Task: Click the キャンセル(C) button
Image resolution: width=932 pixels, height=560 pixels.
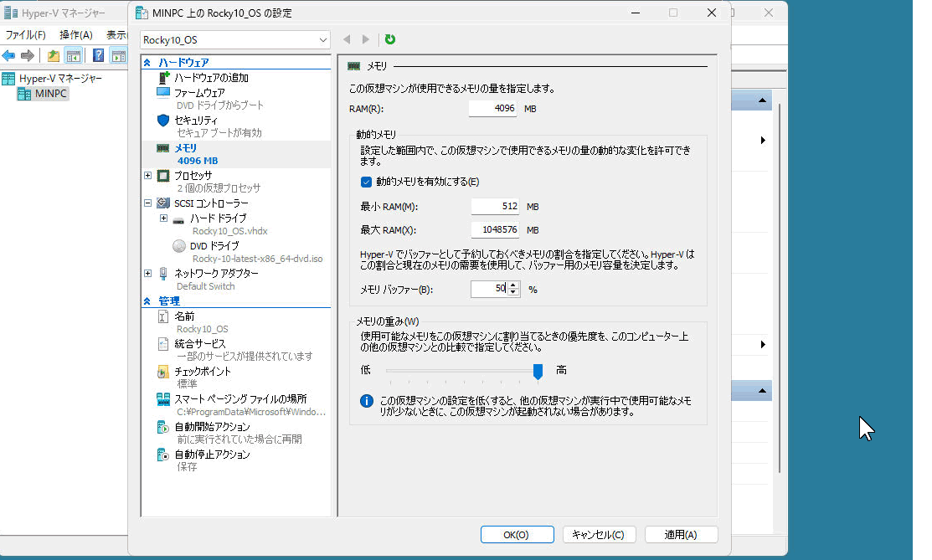Action: pos(600,534)
